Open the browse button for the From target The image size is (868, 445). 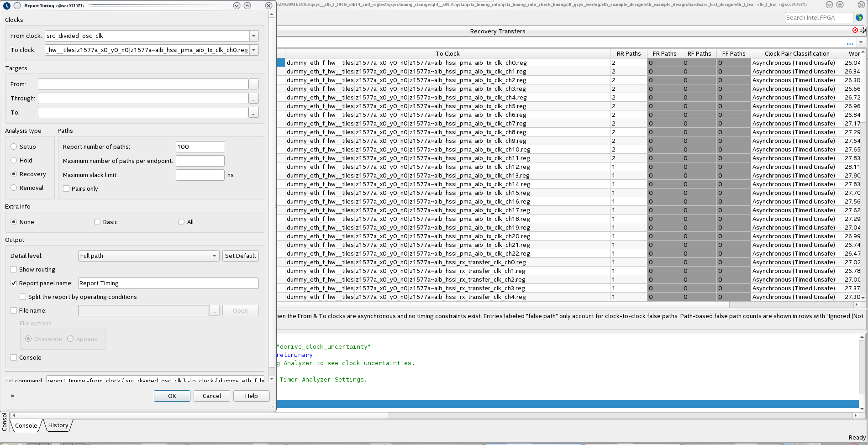(254, 84)
